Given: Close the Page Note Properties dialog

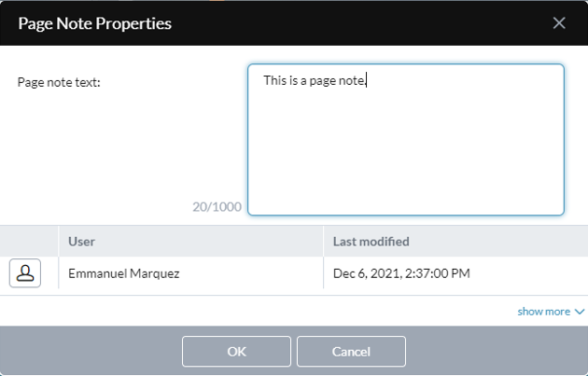Looking at the screenshot, I should [559, 23].
